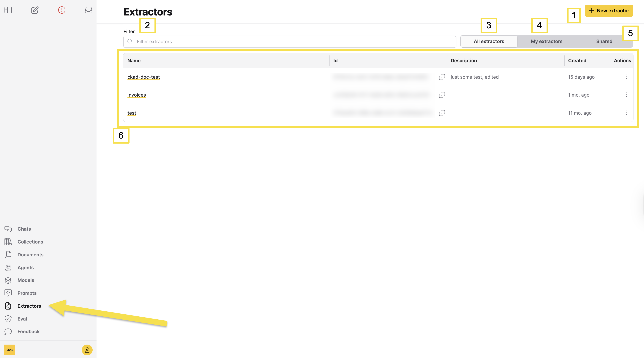Open Models from the sidebar icon
The width and height of the screenshot is (644, 358).
(x=8, y=280)
